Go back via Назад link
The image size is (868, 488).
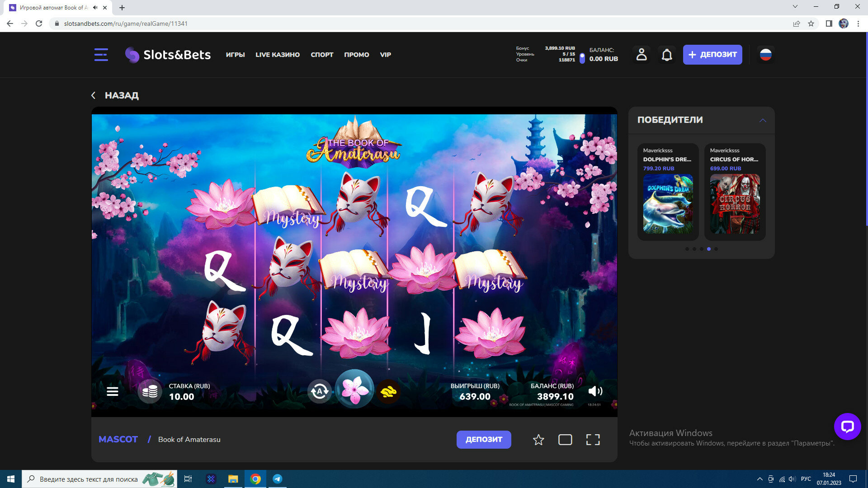coord(115,95)
